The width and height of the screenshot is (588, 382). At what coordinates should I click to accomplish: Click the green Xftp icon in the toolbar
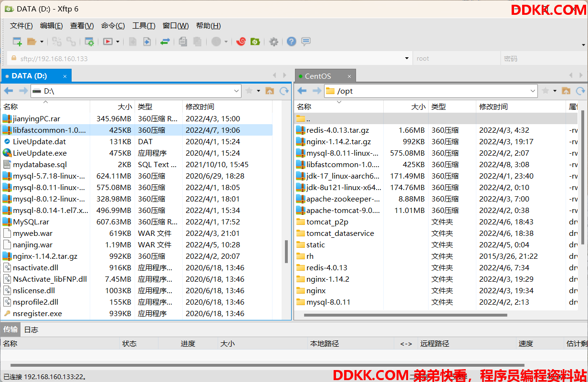click(255, 42)
